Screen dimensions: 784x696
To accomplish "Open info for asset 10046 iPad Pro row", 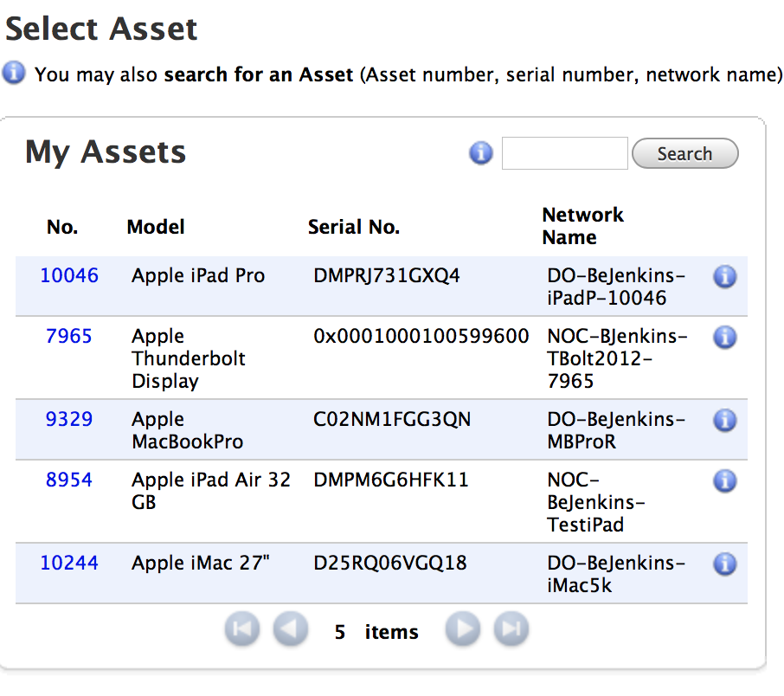I will point(724,277).
